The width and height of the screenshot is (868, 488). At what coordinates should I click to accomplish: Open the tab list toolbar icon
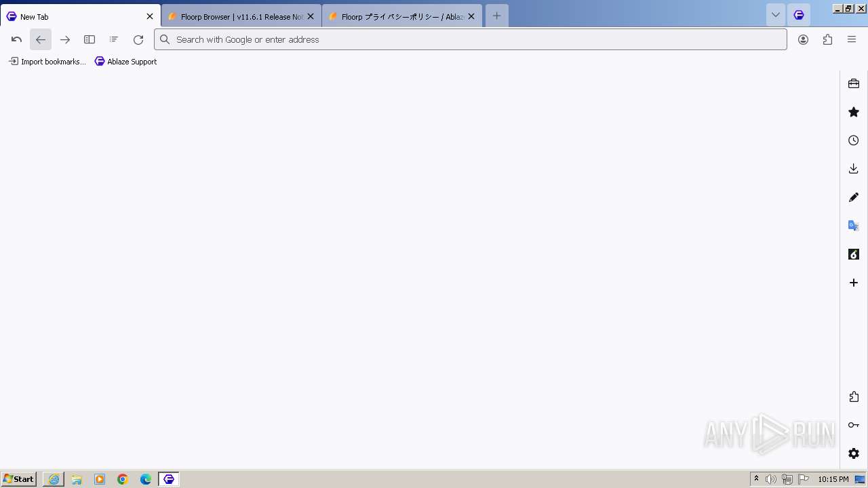coord(114,39)
